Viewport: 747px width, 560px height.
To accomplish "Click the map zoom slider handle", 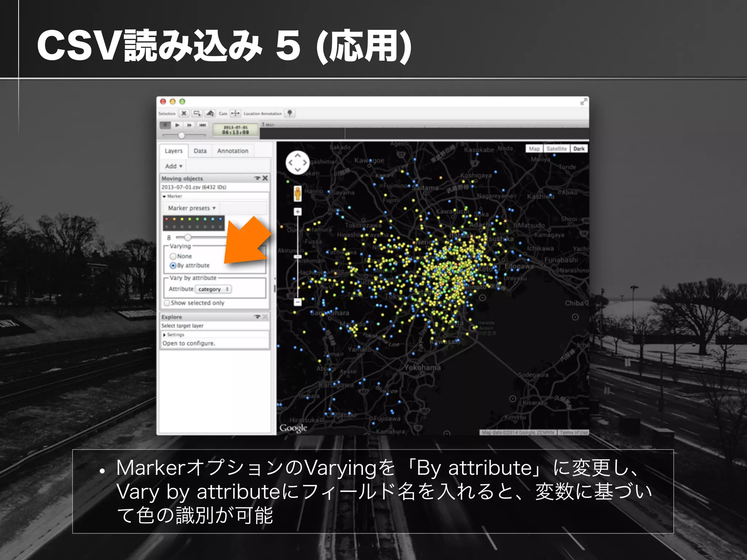I will coord(298,257).
